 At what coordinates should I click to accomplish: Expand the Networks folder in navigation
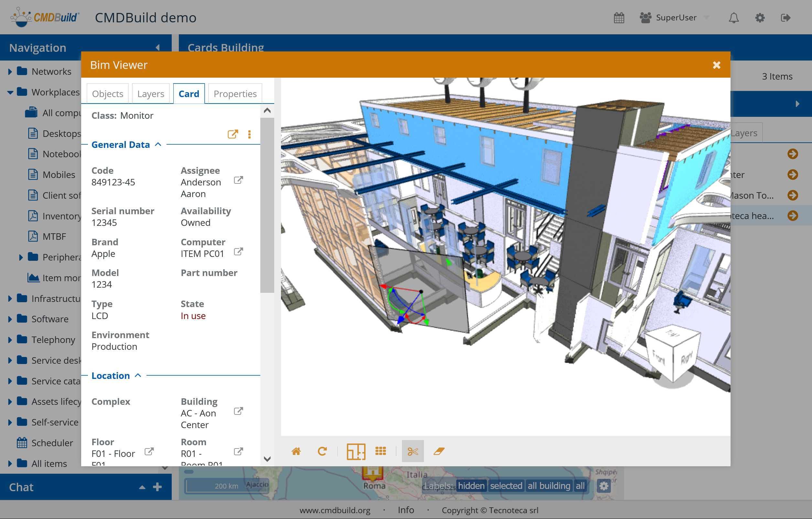coord(10,72)
